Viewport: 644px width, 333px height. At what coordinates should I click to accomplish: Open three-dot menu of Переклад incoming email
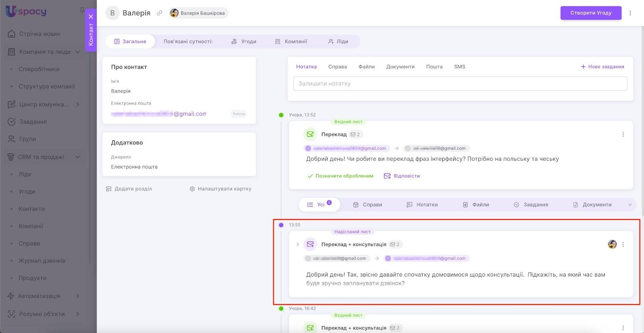click(623, 134)
